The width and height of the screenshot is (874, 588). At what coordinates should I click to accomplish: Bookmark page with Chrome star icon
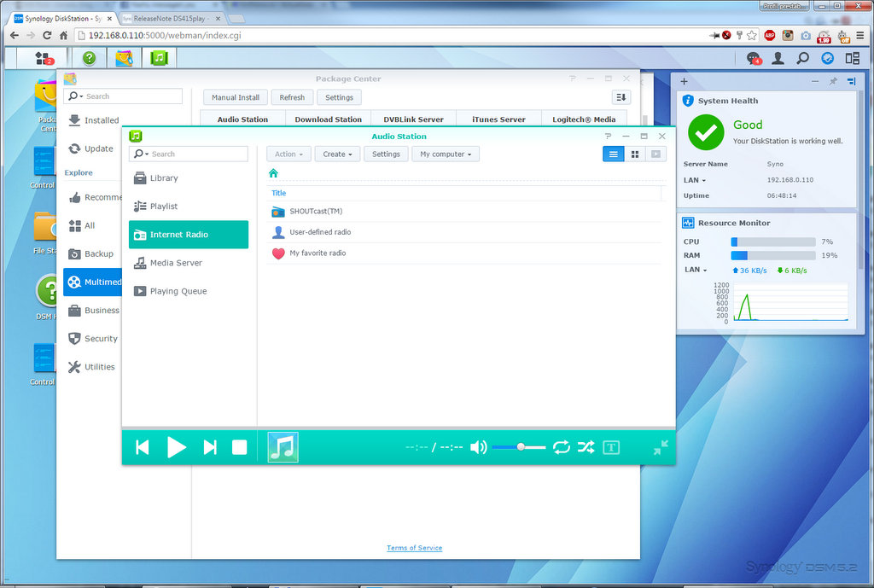752,36
